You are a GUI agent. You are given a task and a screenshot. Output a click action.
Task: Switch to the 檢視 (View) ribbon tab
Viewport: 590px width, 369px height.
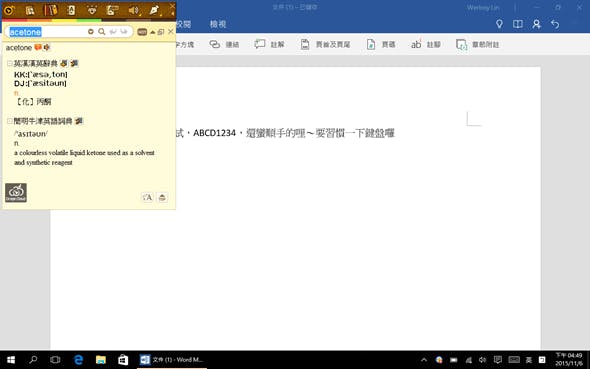[218, 24]
